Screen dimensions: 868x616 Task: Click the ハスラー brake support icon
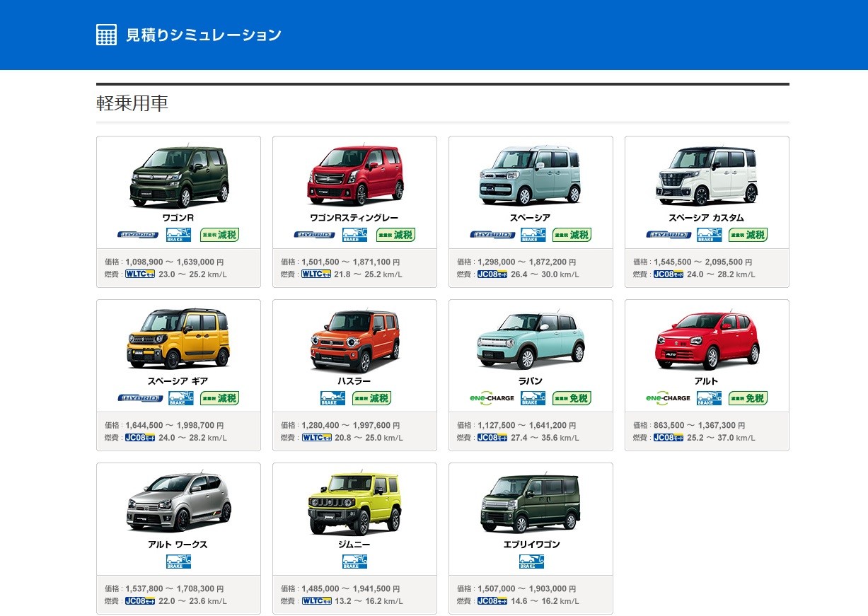tap(332, 398)
